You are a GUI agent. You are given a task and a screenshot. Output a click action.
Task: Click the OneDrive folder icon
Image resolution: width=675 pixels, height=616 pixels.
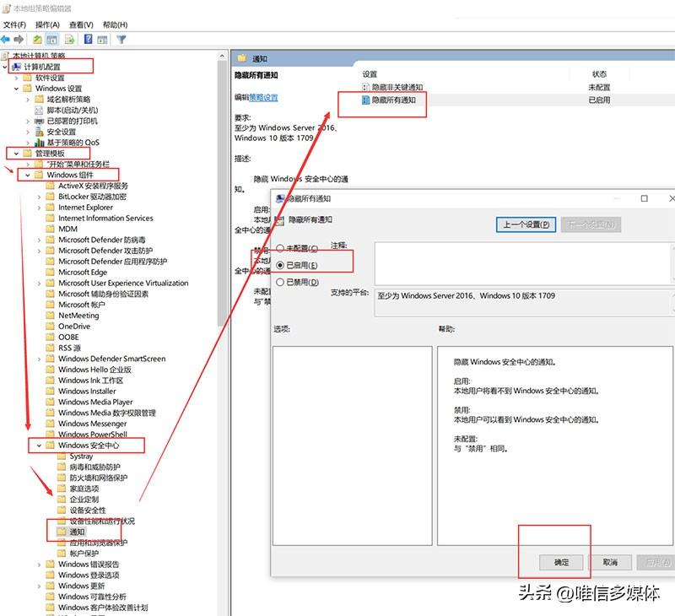pyautogui.click(x=51, y=327)
